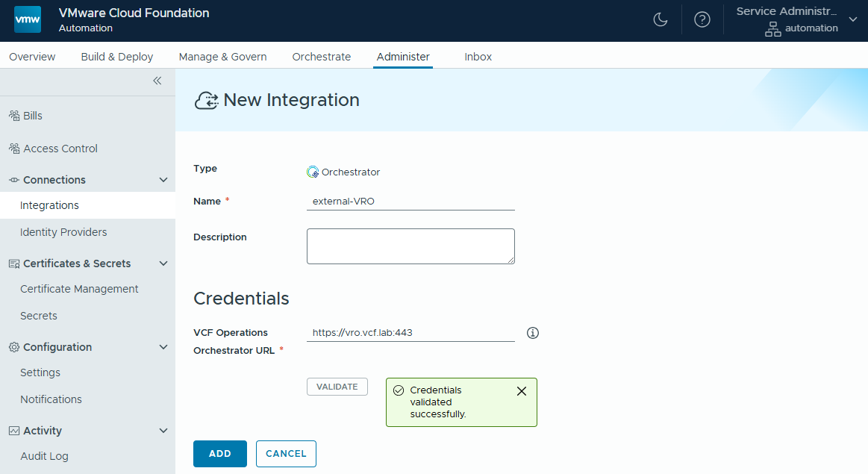Switch to the Overview tab
868x474 pixels.
click(32, 57)
